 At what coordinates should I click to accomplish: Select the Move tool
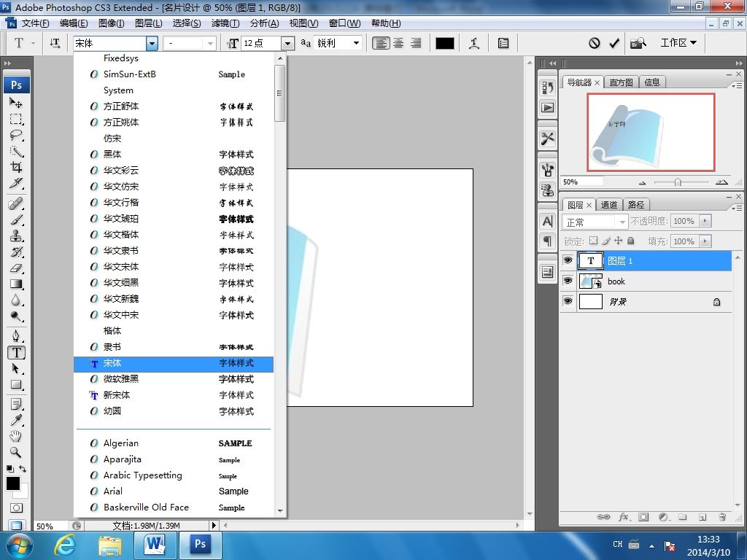coord(16,102)
